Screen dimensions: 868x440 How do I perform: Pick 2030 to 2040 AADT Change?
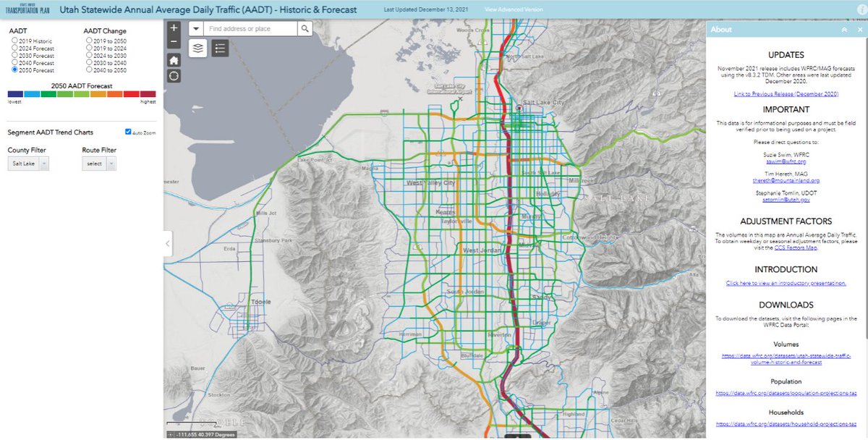(89, 63)
